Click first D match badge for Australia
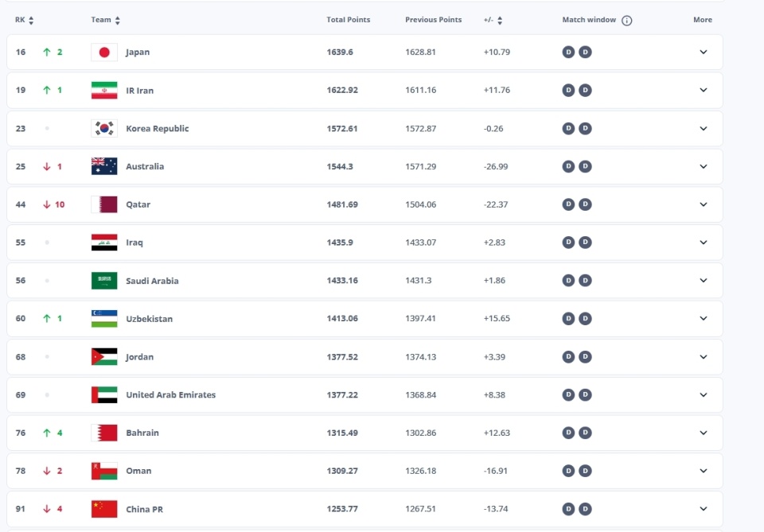This screenshot has height=532, width=764. (568, 167)
